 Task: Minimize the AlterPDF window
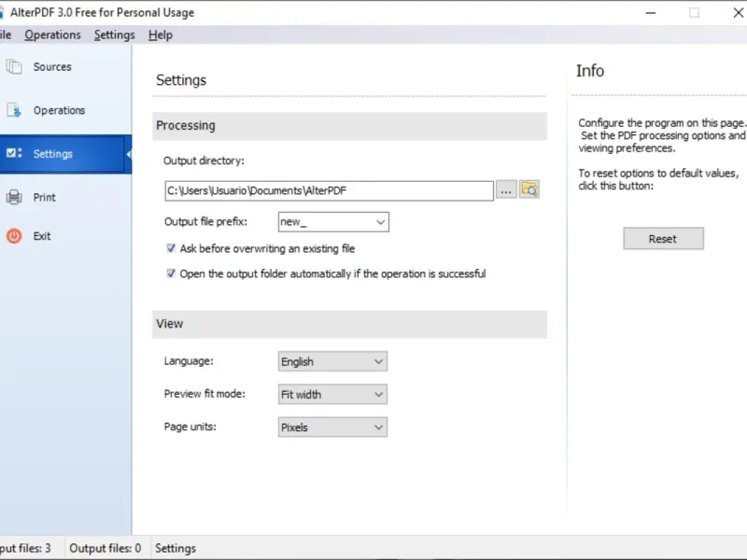pos(651,13)
